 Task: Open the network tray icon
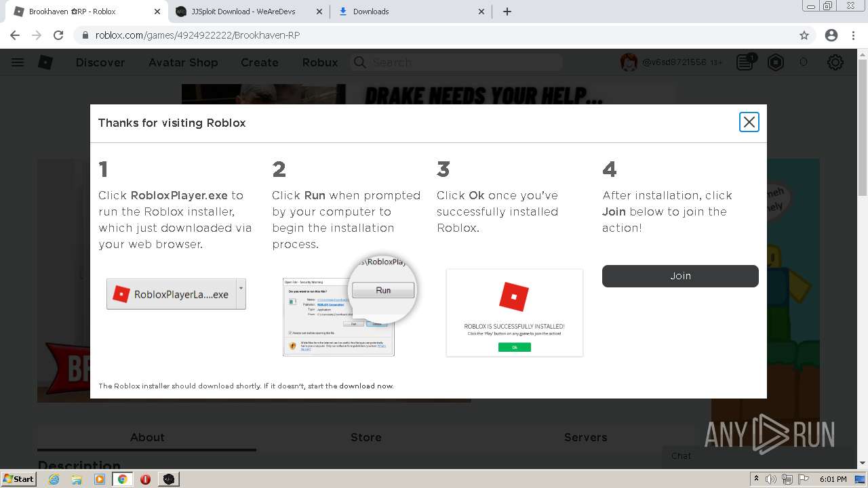[x=788, y=479]
